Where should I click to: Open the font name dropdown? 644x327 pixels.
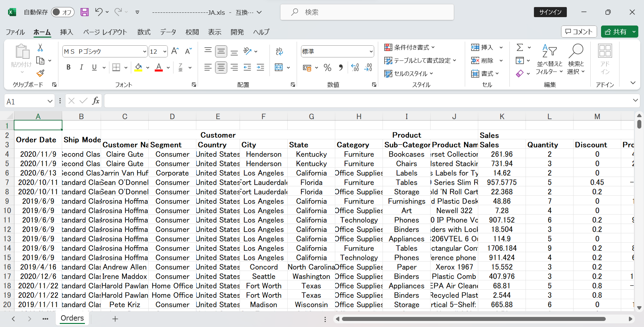pyautogui.click(x=145, y=51)
